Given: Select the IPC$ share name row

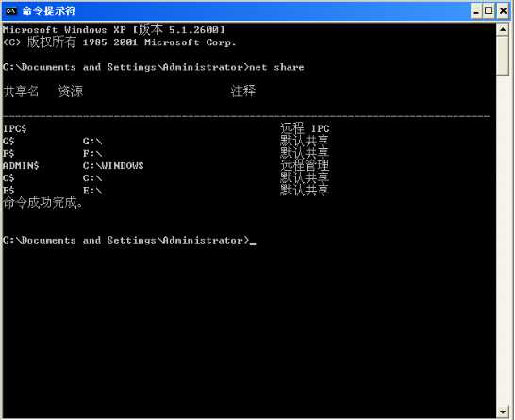Looking at the screenshot, I should tap(166, 128).
